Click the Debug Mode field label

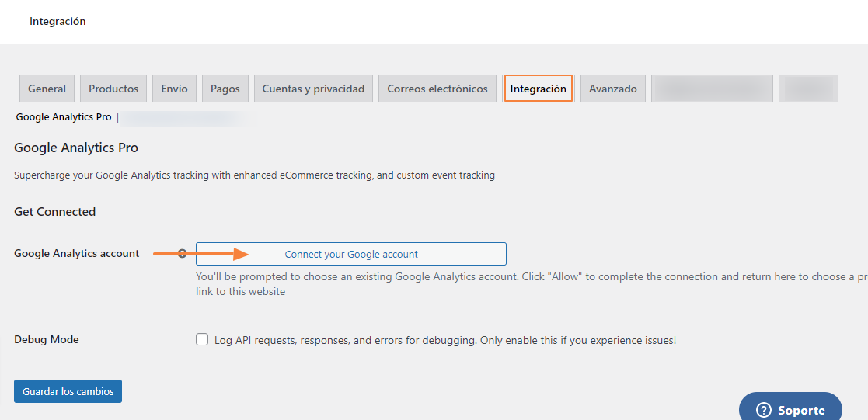[x=47, y=339]
